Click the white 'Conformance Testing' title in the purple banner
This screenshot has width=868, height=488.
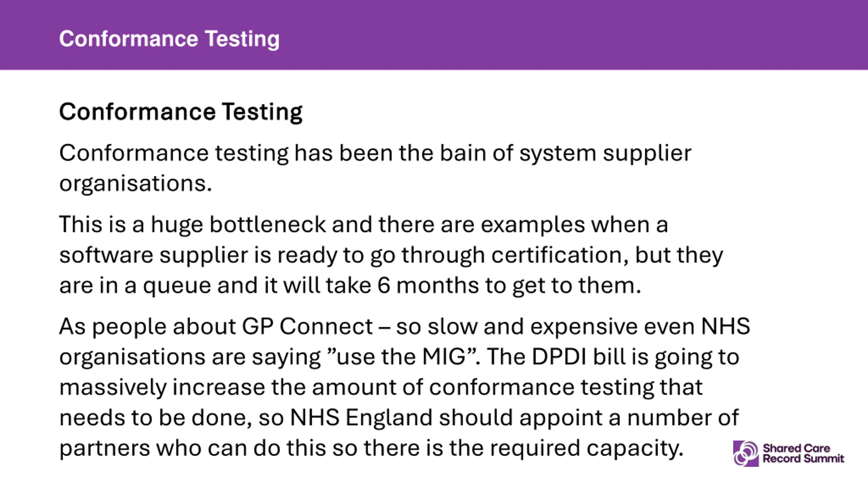[x=169, y=39]
